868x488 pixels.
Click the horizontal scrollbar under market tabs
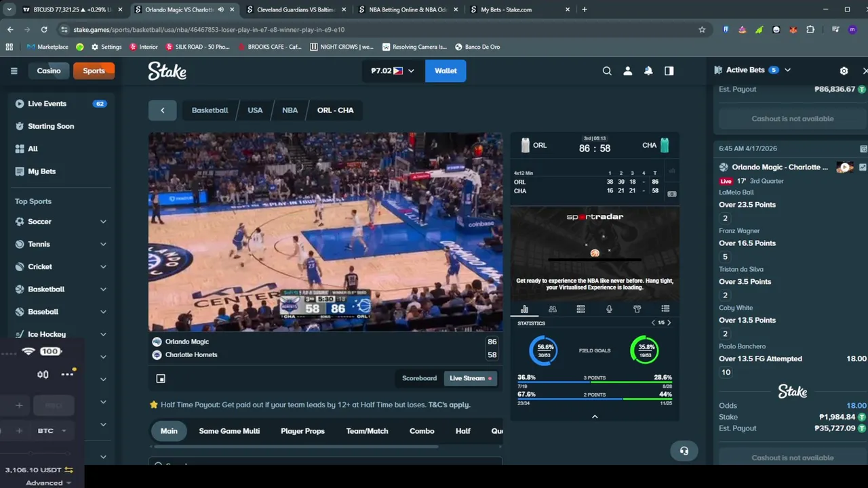296,447
